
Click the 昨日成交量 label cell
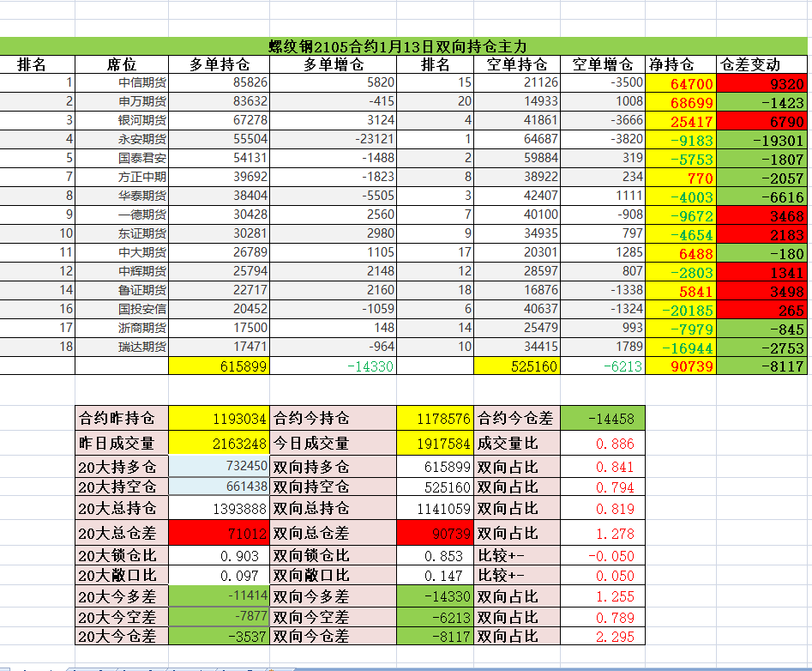[122, 443]
